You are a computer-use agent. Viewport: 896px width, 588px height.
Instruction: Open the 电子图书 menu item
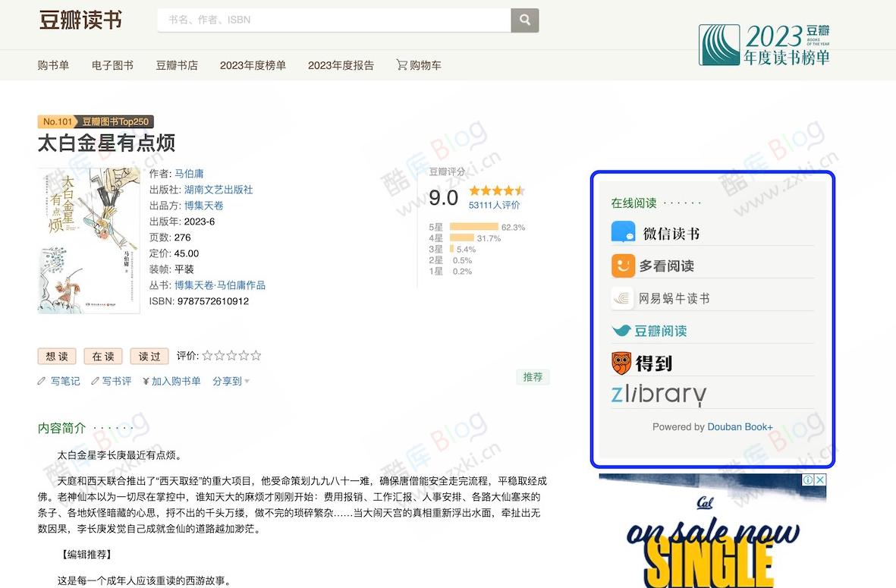(112, 65)
